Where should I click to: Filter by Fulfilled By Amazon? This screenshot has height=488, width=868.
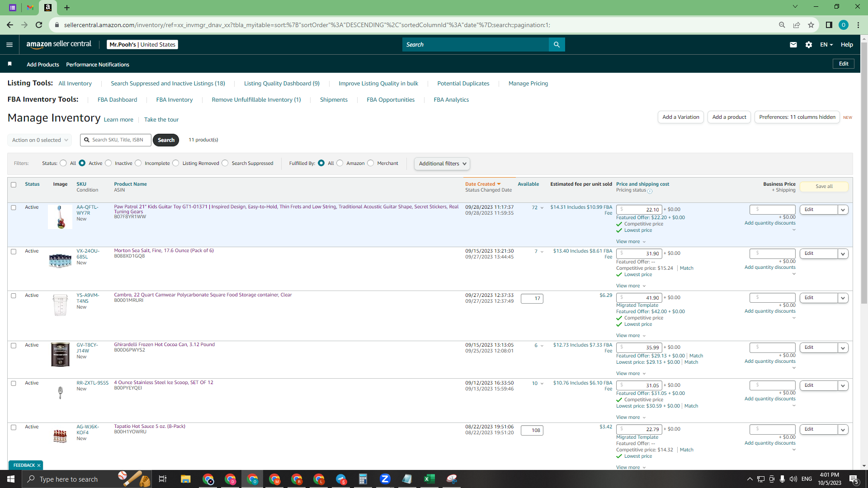pos(340,163)
